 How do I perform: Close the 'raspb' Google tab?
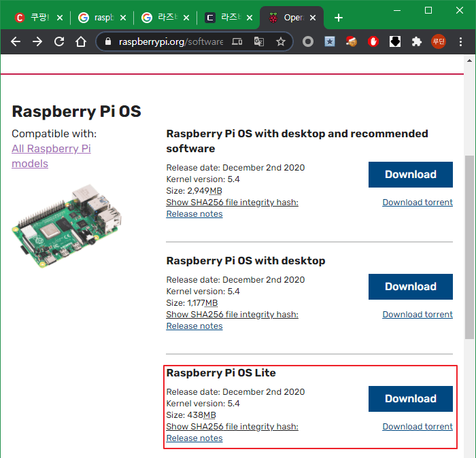tap(123, 18)
